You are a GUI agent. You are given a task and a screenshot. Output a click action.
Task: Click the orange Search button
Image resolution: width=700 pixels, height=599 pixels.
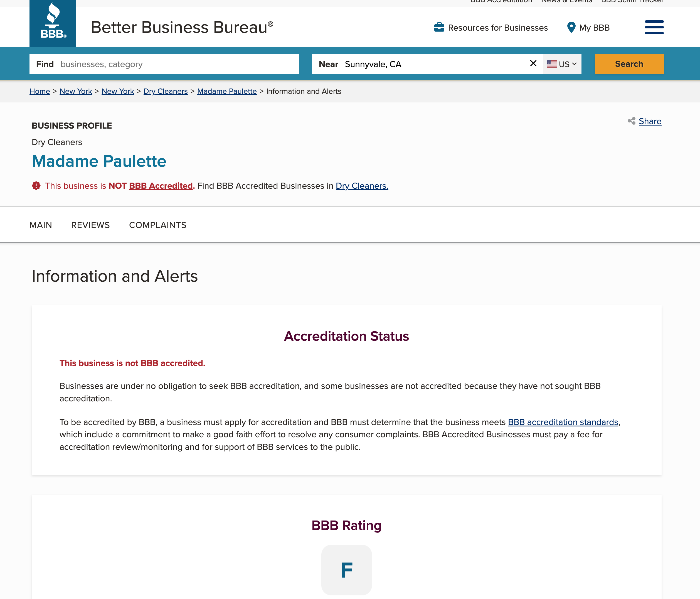629,64
